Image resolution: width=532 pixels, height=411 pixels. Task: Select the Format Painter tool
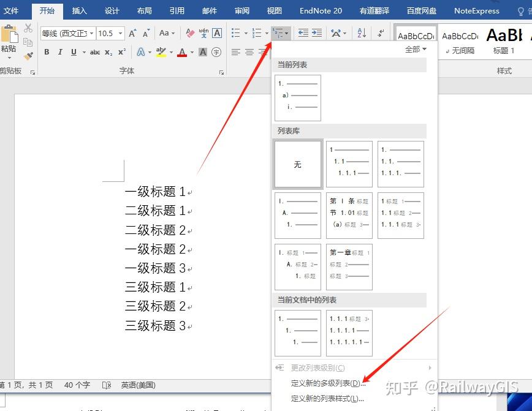point(28,56)
